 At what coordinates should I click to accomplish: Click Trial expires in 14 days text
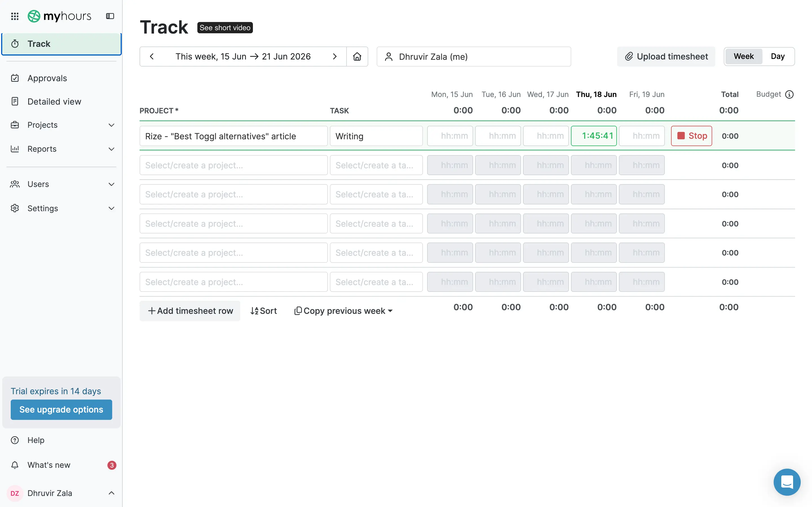[56, 391]
